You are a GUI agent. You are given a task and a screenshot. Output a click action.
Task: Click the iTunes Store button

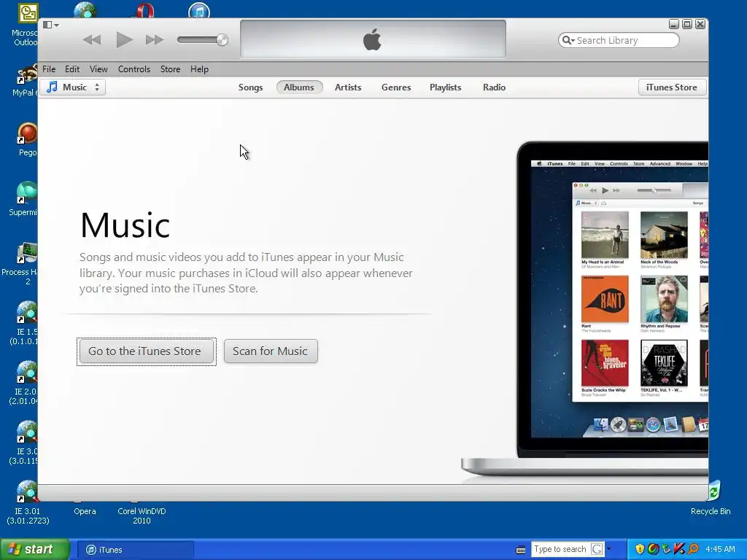coord(672,87)
